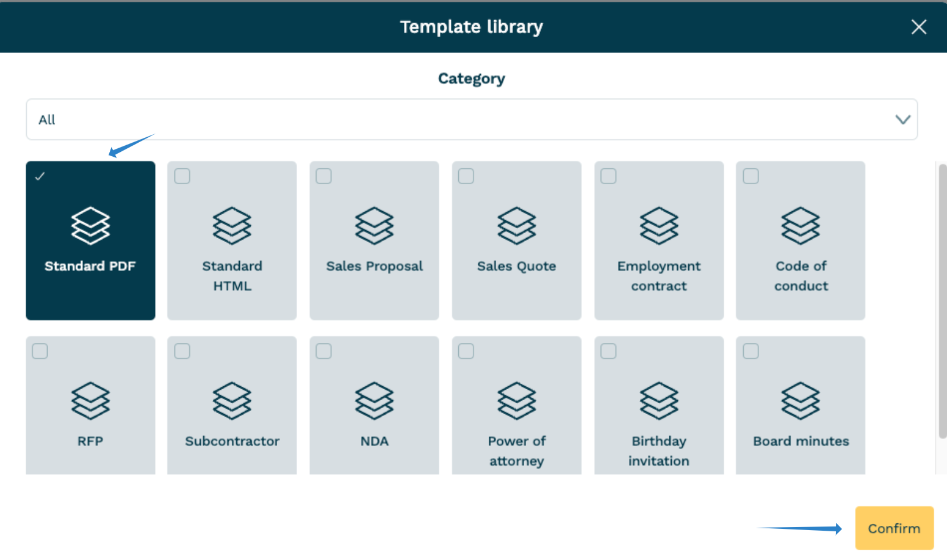The width and height of the screenshot is (947, 560).
Task: Click the Employment contract template icon
Action: pos(658,226)
